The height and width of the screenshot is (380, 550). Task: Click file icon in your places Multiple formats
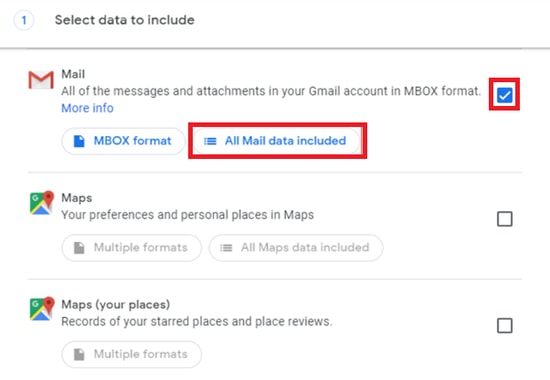pyautogui.click(x=79, y=354)
